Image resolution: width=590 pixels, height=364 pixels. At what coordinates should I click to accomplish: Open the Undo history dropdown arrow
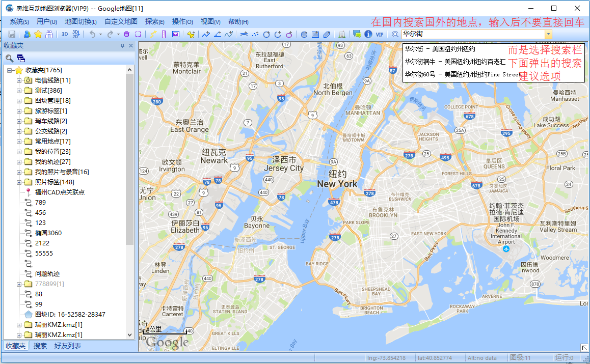(100, 34)
